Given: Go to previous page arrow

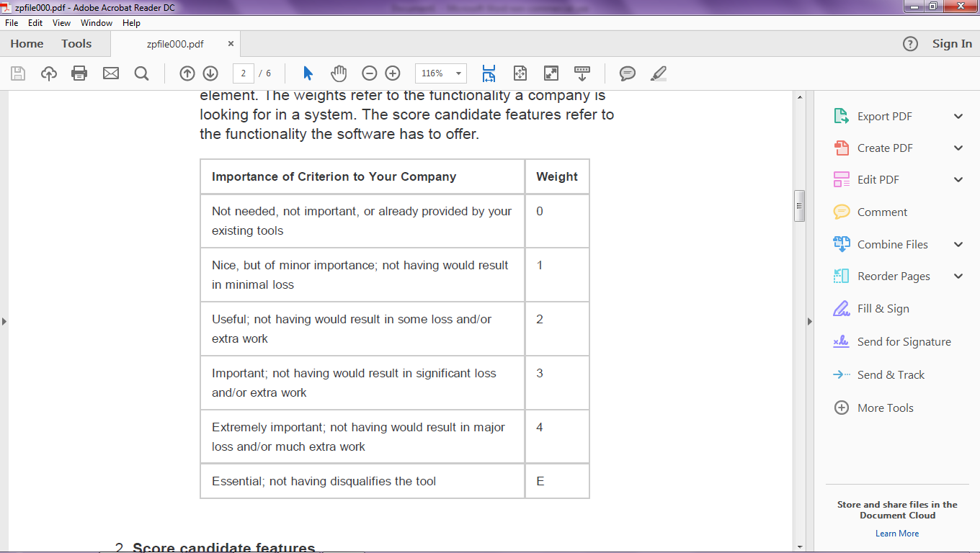Looking at the screenshot, I should [x=187, y=73].
